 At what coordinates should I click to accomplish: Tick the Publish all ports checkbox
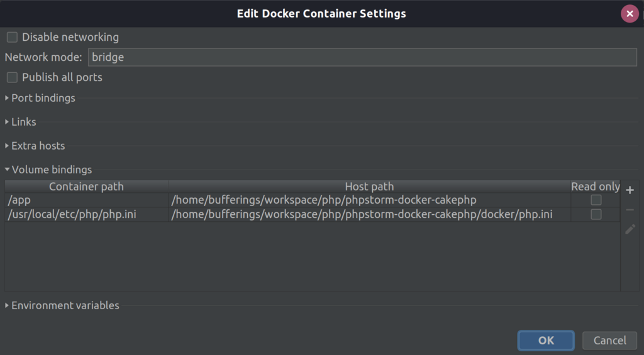pyautogui.click(x=12, y=77)
